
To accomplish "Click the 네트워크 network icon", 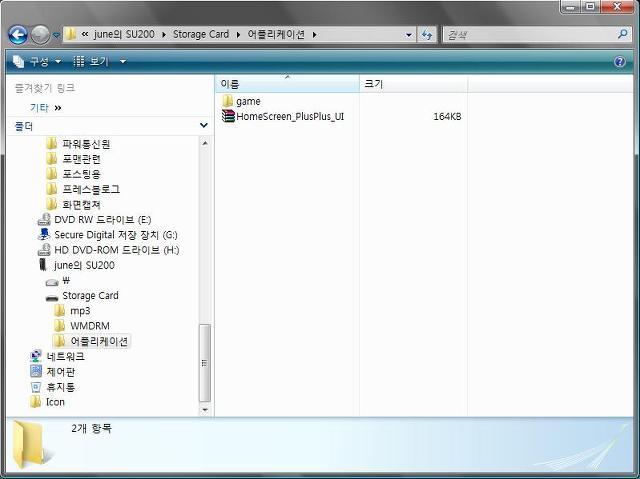I will click(x=36, y=356).
